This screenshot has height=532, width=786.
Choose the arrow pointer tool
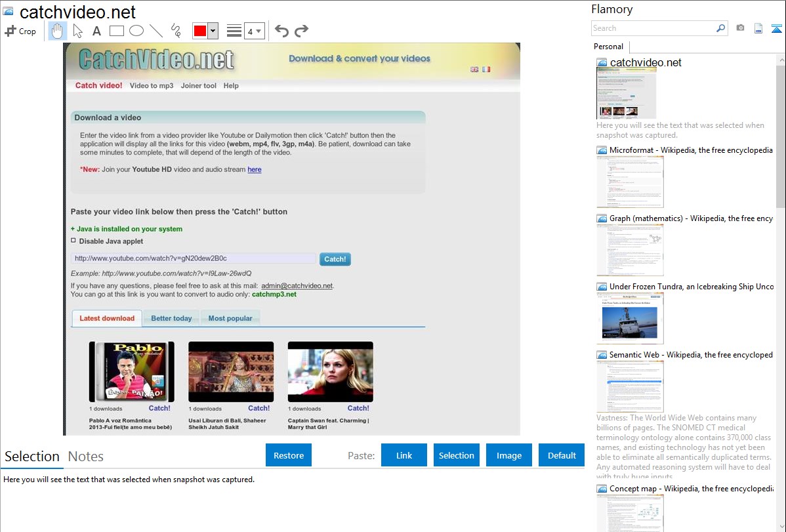(77, 31)
